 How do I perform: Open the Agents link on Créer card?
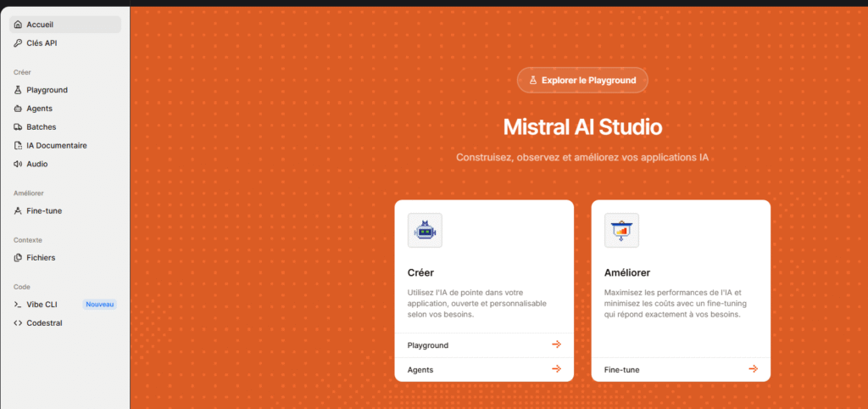click(x=484, y=370)
